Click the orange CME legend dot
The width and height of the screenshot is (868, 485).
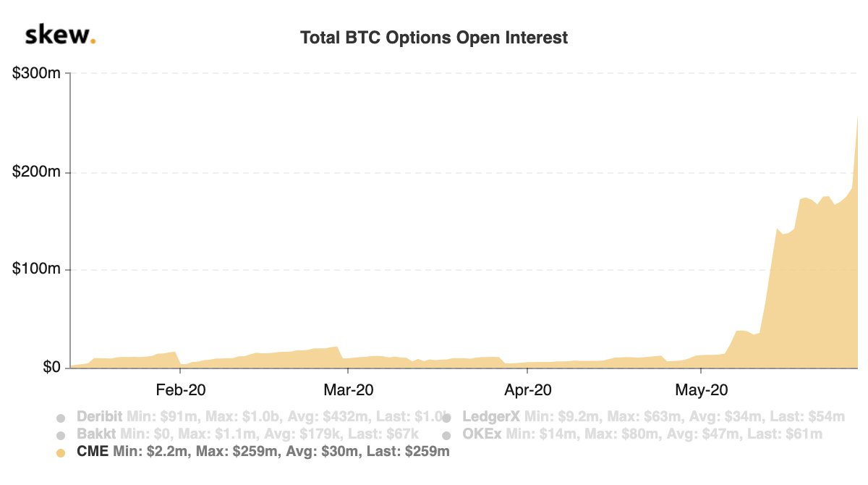click(x=61, y=453)
